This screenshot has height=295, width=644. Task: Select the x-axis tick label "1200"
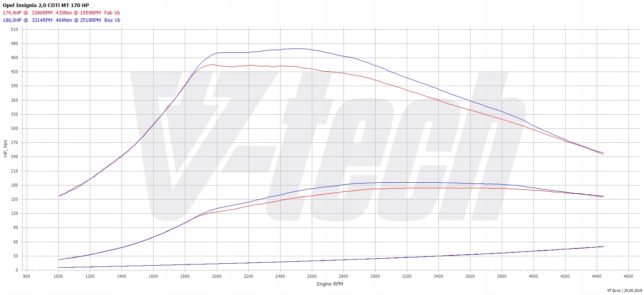click(90, 276)
